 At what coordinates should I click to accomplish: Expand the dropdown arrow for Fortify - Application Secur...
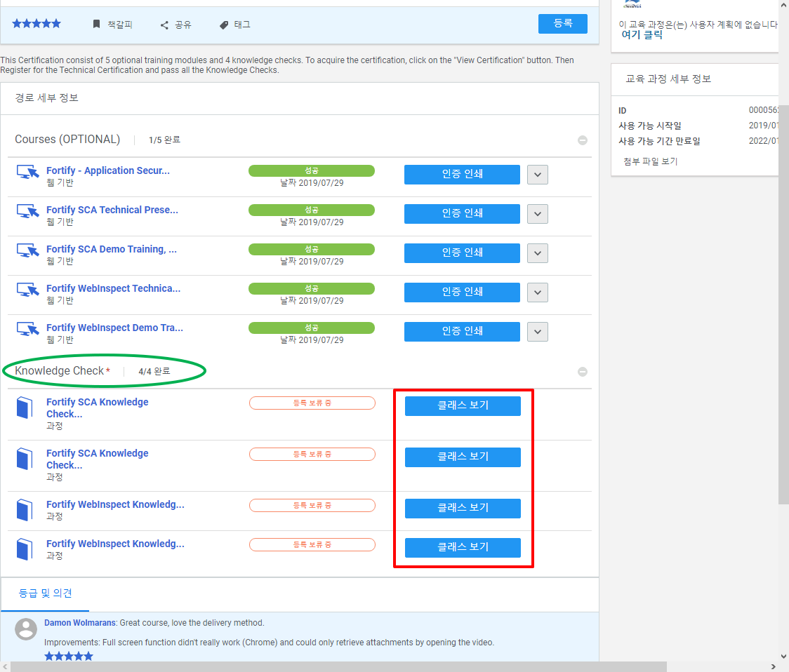point(538,175)
